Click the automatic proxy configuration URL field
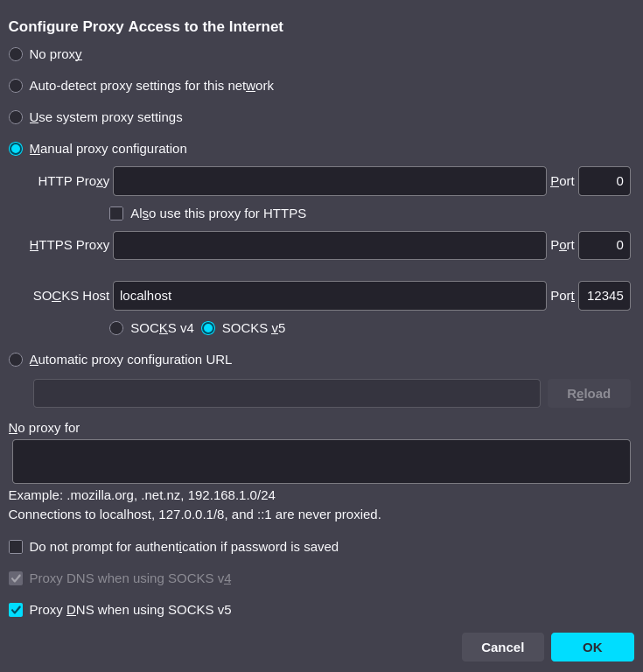The width and height of the screenshot is (643, 672). pos(286,394)
